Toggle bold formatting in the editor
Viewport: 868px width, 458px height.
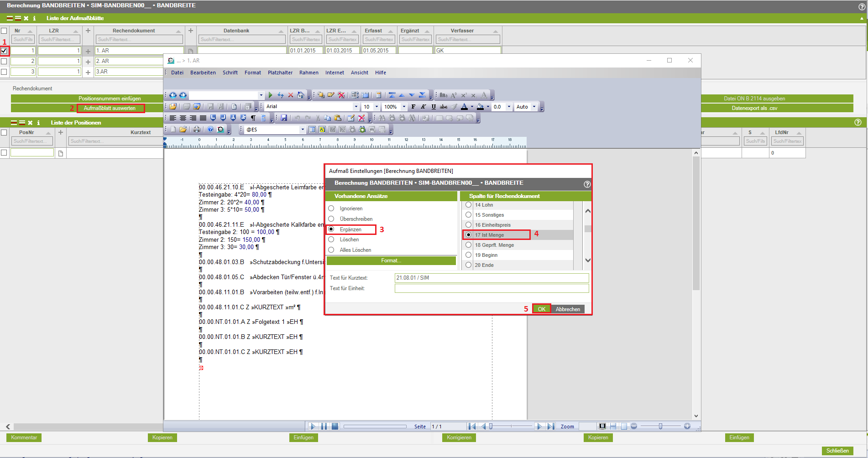click(x=413, y=107)
